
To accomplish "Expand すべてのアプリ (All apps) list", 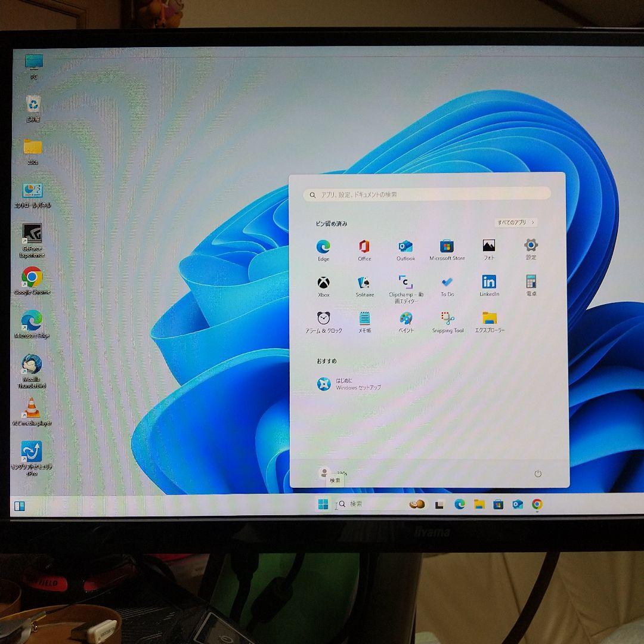I will point(516,222).
